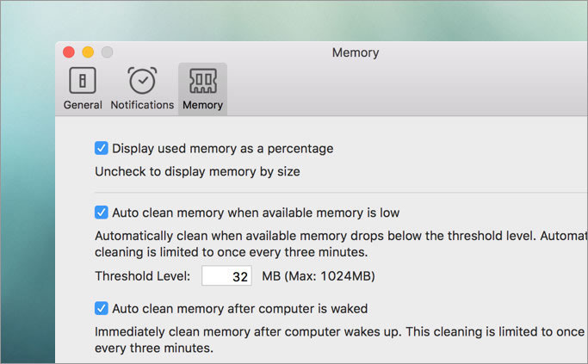Click the Auto clean memory after computer is waked label
588x364 pixels.
(x=240, y=309)
